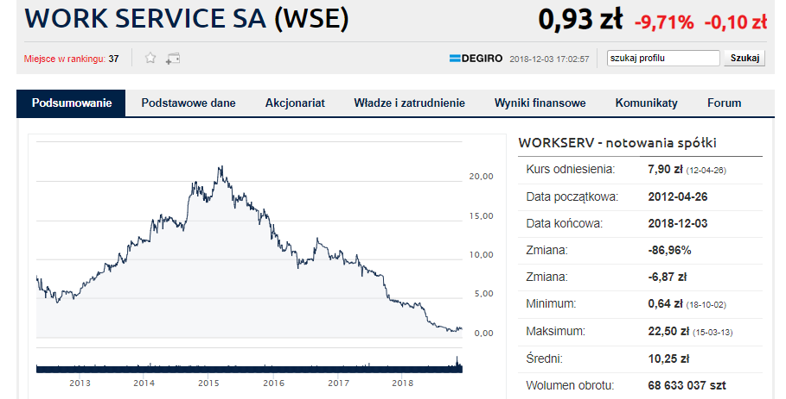Go to Władze i zatrudnienie tab

click(410, 103)
